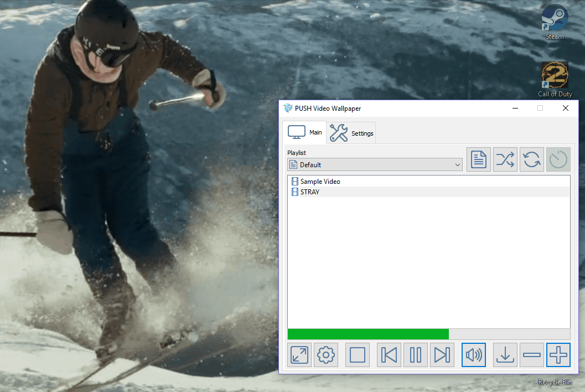Click the download video icon

click(505, 355)
